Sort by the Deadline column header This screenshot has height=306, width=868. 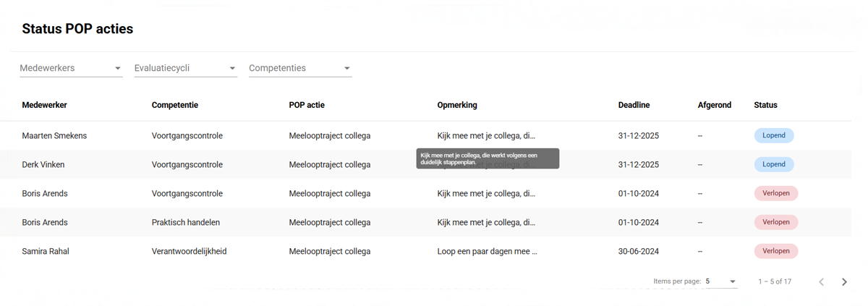coord(634,105)
